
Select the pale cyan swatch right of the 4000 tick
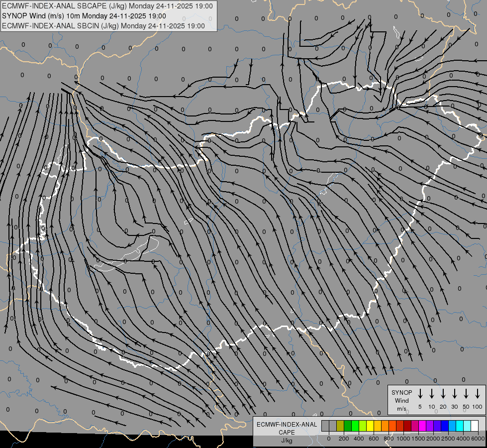[467, 426]
